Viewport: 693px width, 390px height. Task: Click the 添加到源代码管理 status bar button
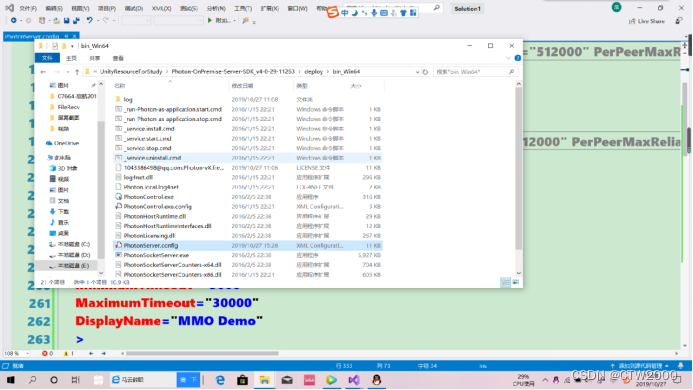640,366
